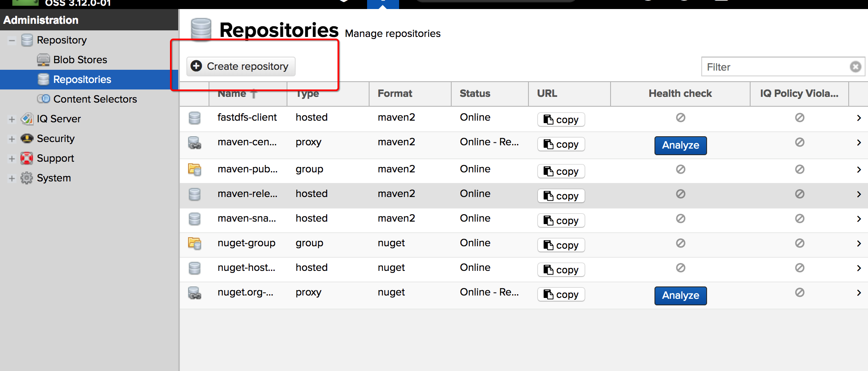Sort the table by Format column
The image size is (868, 371).
coord(395,94)
